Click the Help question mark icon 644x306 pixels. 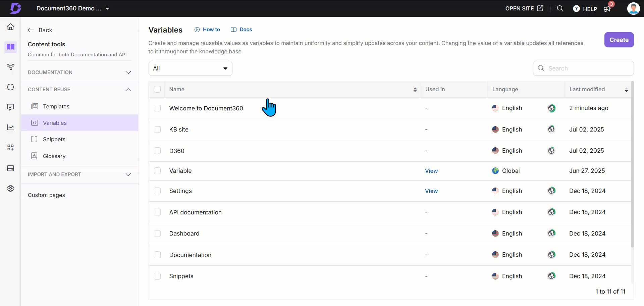coord(576,9)
